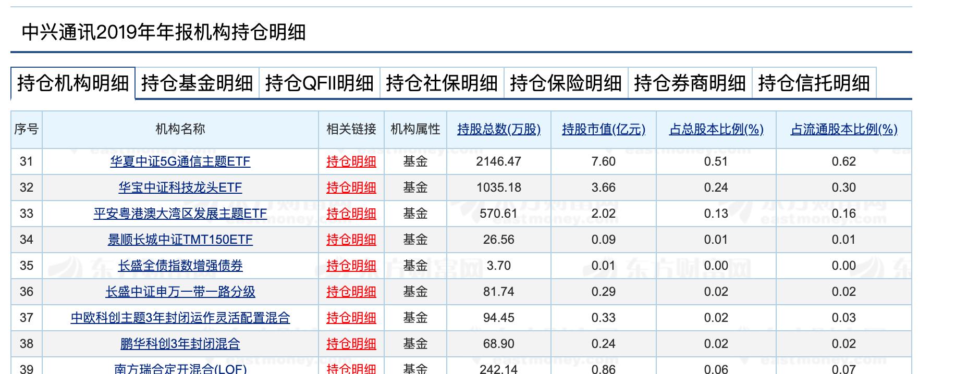The image size is (980, 374).
Task: View 持仓明细 for row 32 华宝中证科技龙头
Action: [351, 188]
